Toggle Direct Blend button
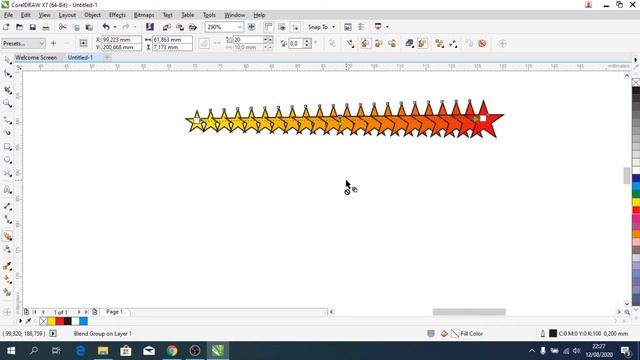Viewport: 640px width, 360px height. (365, 43)
